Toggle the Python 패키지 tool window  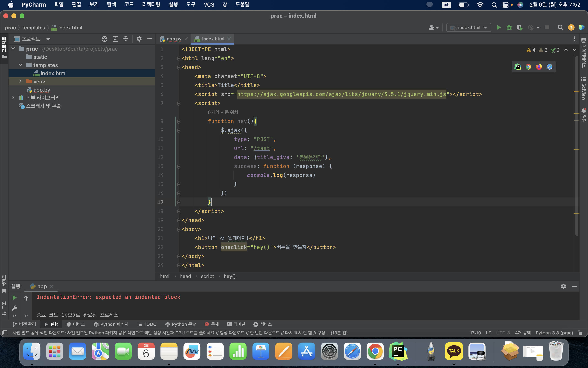111,324
